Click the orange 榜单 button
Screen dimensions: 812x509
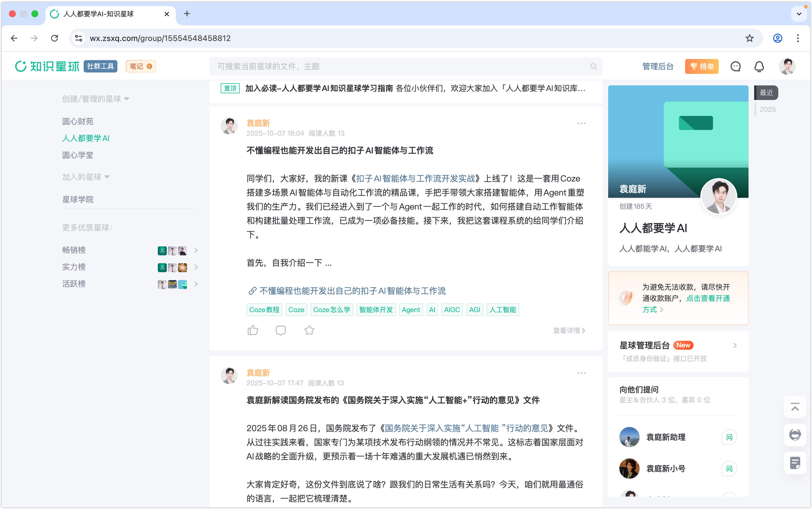(x=702, y=66)
